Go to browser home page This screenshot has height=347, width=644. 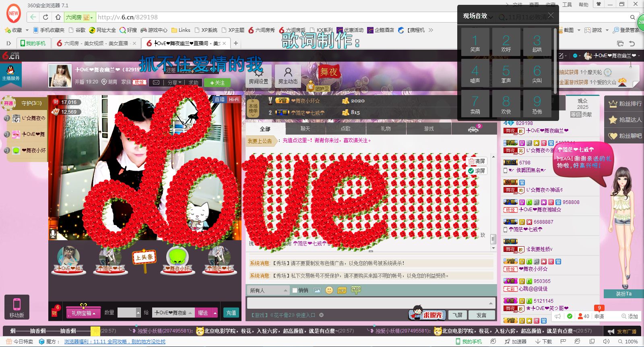click(58, 17)
